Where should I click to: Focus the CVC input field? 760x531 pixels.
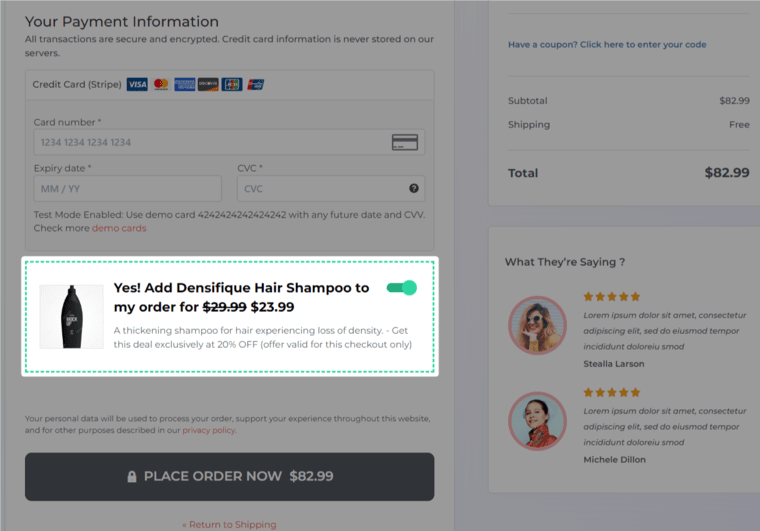coord(331,188)
